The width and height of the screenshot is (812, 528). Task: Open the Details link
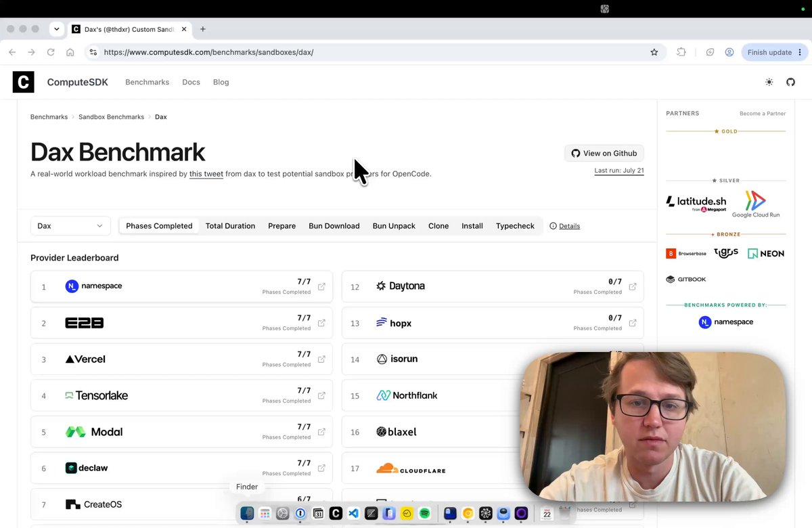[x=569, y=226]
